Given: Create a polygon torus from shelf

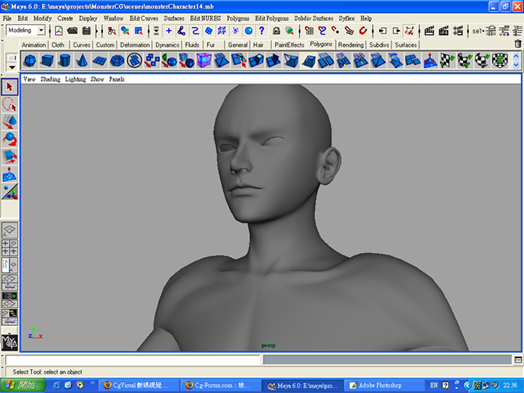Looking at the screenshot, I should [117, 61].
